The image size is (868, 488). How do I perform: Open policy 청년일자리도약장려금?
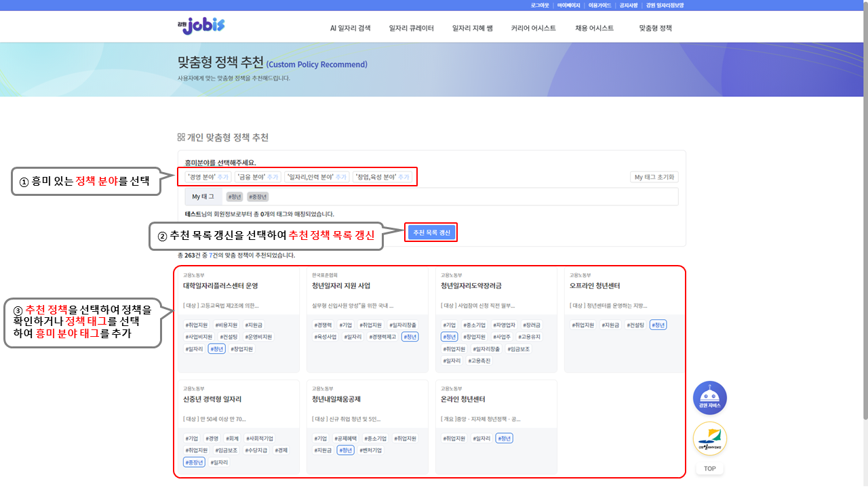coord(471,286)
